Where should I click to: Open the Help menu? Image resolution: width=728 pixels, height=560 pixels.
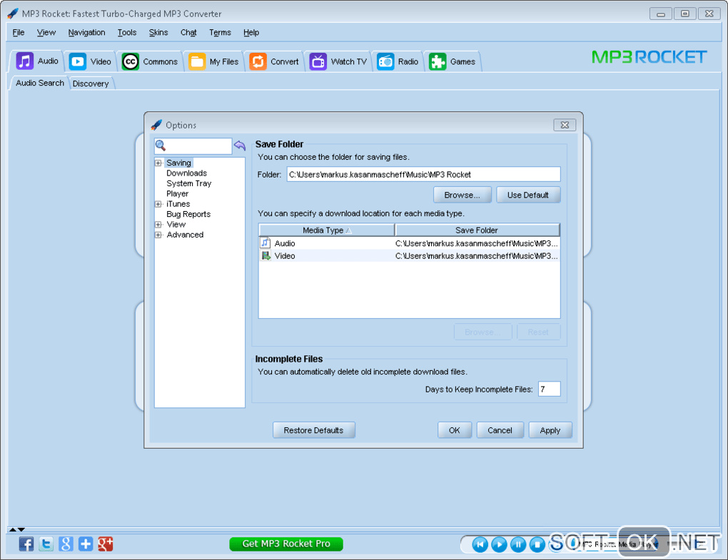(x=251, y=33)
